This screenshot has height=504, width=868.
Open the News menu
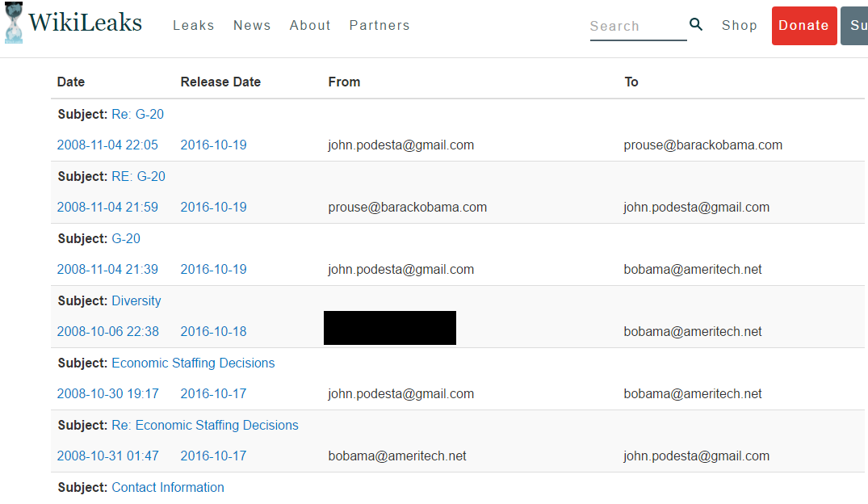pos(252,26)
